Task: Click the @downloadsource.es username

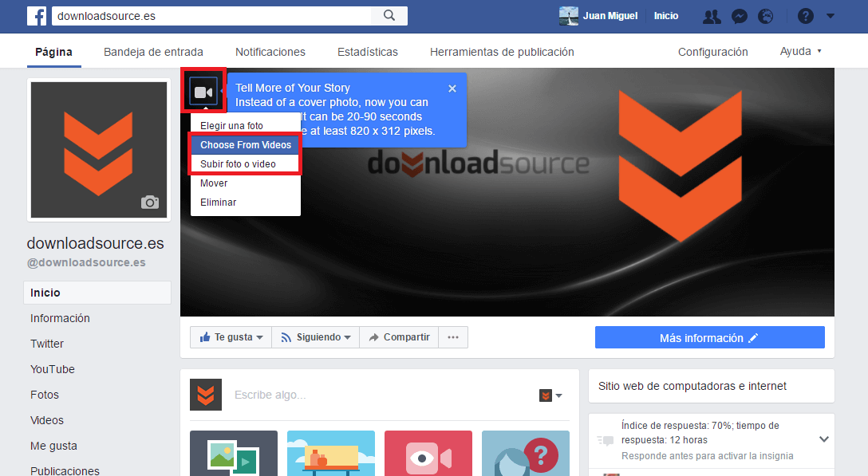Action: tap(86, 262)
